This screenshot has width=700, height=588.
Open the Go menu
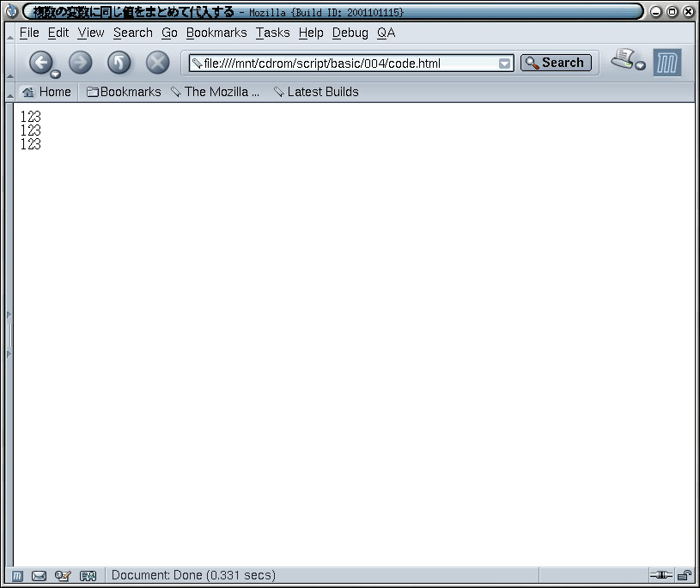(x=170, y=33)
